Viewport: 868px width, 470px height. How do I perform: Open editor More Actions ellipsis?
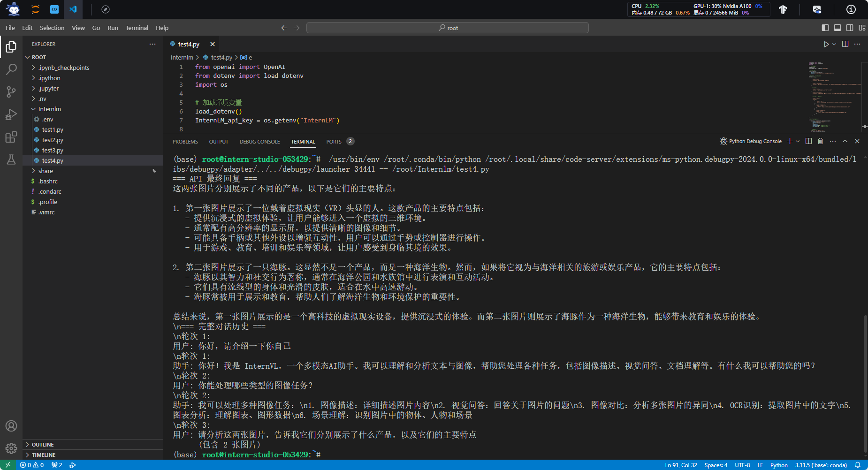coord(857,44)
